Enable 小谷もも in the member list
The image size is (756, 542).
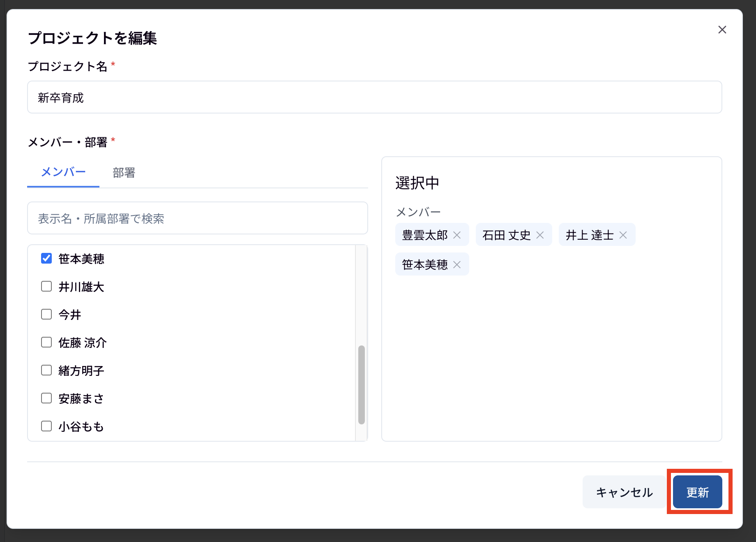click(46, 426)
